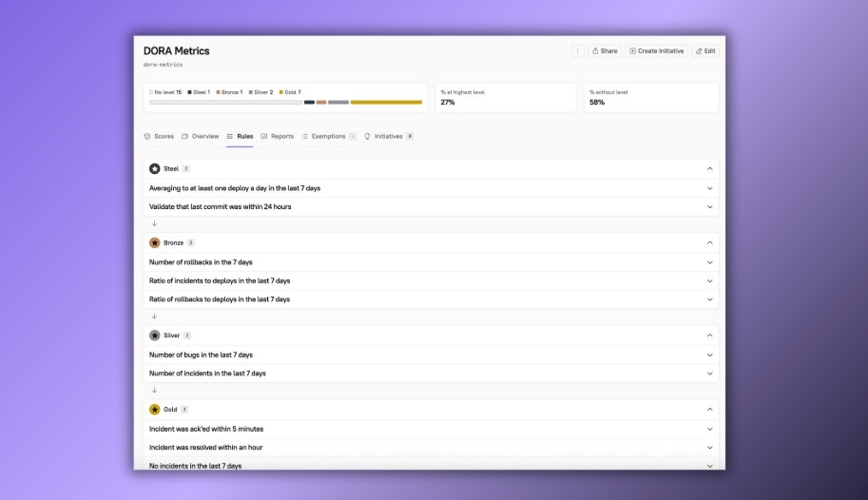Collapse the Steel level section
Screen dimensions: 868x500
point(709,168)
